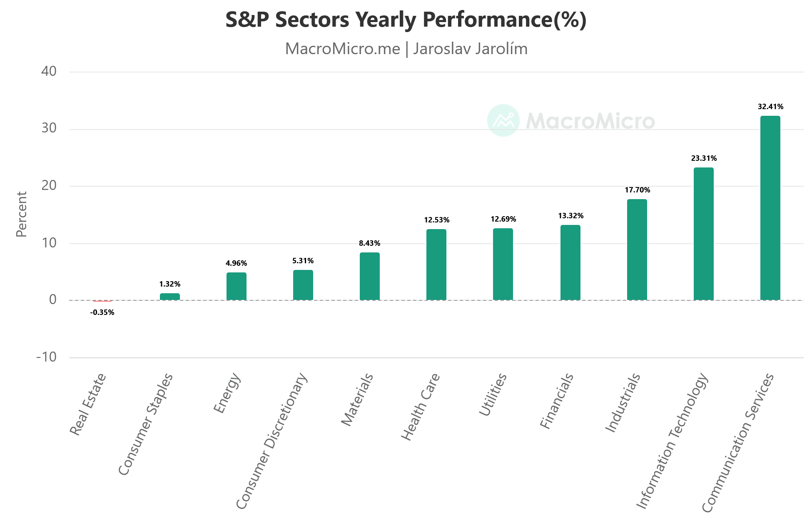Click the Information Technology axis label
The height and width of the screenshot is (529, 812).
672,441
